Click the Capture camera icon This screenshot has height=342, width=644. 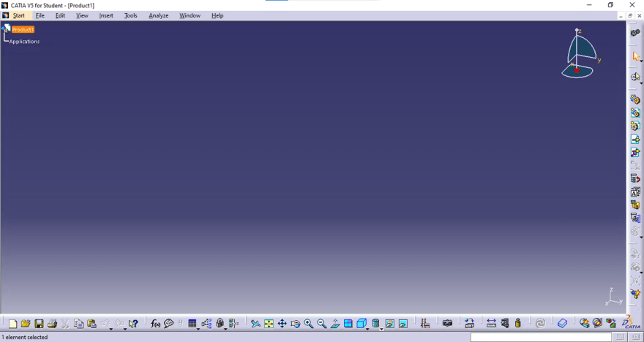point(447,324)
